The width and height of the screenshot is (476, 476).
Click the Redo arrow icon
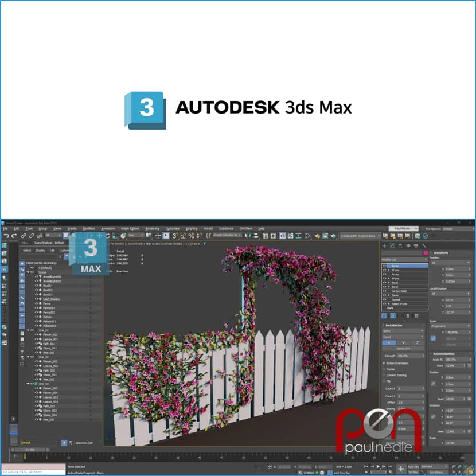[14, 236]
